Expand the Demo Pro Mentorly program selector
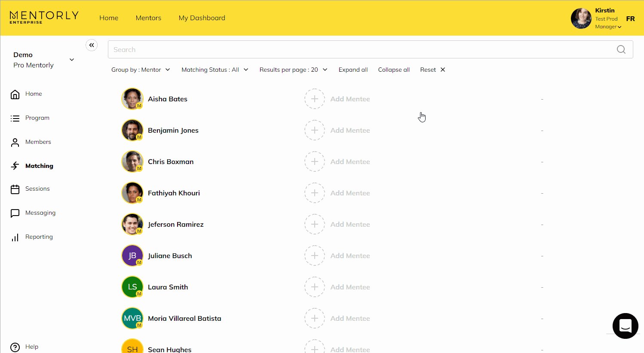The height and width of the screenshot is (353, 644). (x=72, y=60)
